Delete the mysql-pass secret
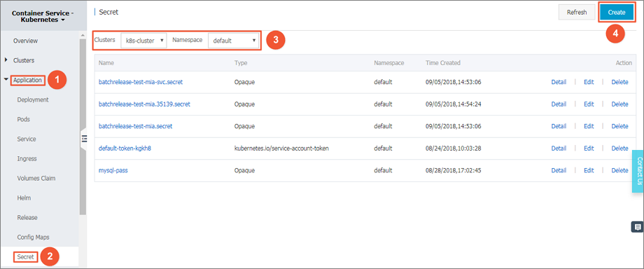This screenshot has height=269, width=644. pyautogui.click(x=619, y=170)
